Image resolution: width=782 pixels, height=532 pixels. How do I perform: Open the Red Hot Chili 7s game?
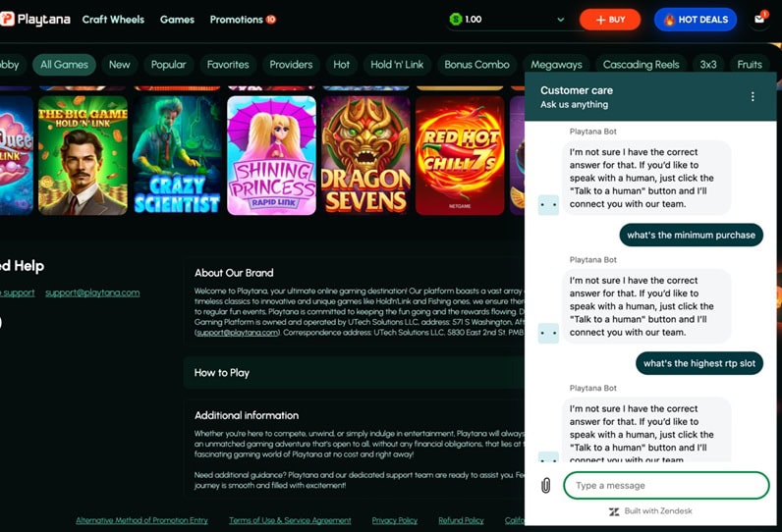(x=460, y=155)
